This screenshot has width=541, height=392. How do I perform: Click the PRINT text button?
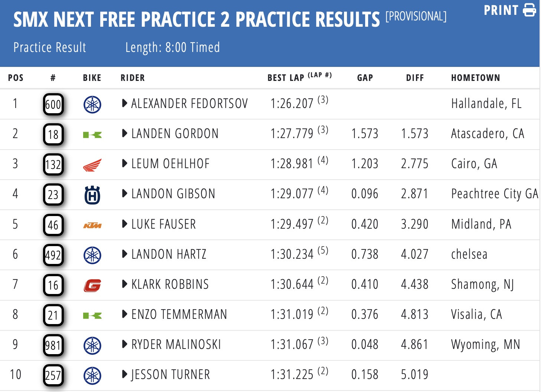tap(501, 10)
